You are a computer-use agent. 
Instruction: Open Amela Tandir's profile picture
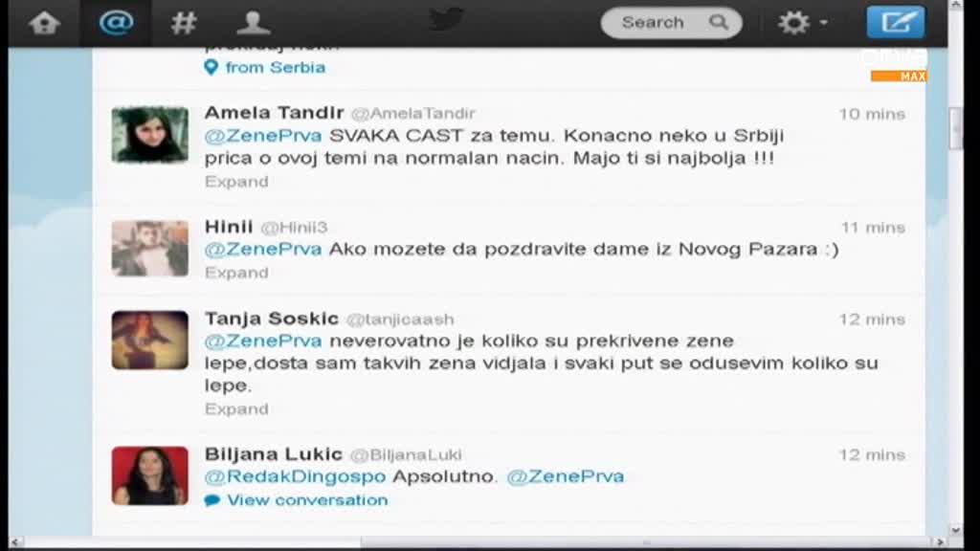tap(150, 135)
